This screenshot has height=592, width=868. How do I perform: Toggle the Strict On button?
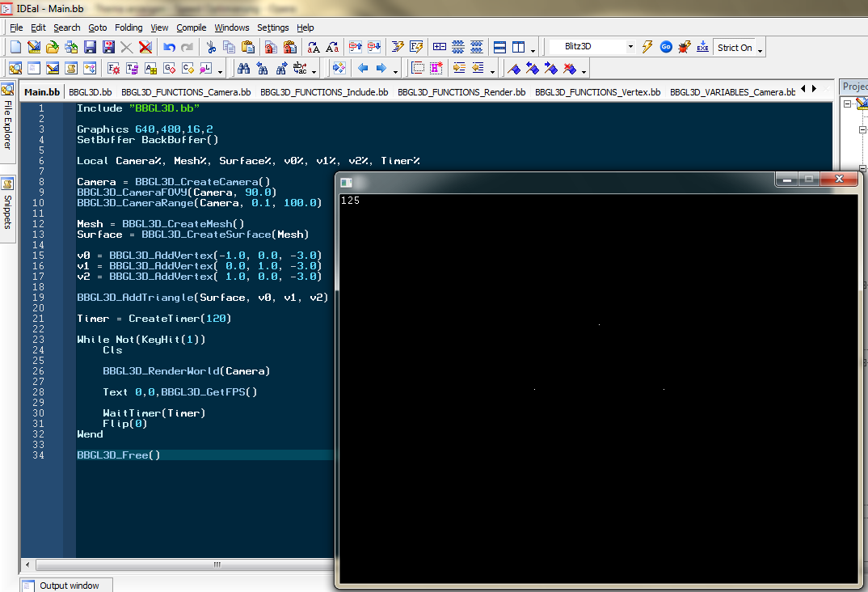point(735,48)
